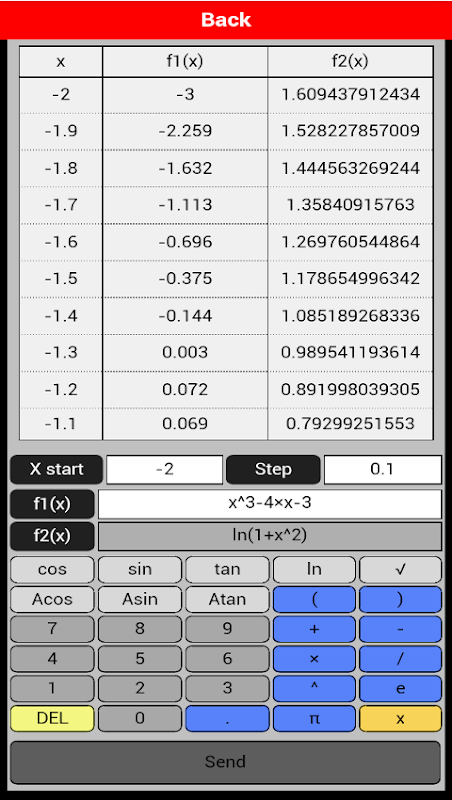This screenshot has width=452, height=800.
Task: Insert an opening parenthesis
Action: [x=314, y=599]
